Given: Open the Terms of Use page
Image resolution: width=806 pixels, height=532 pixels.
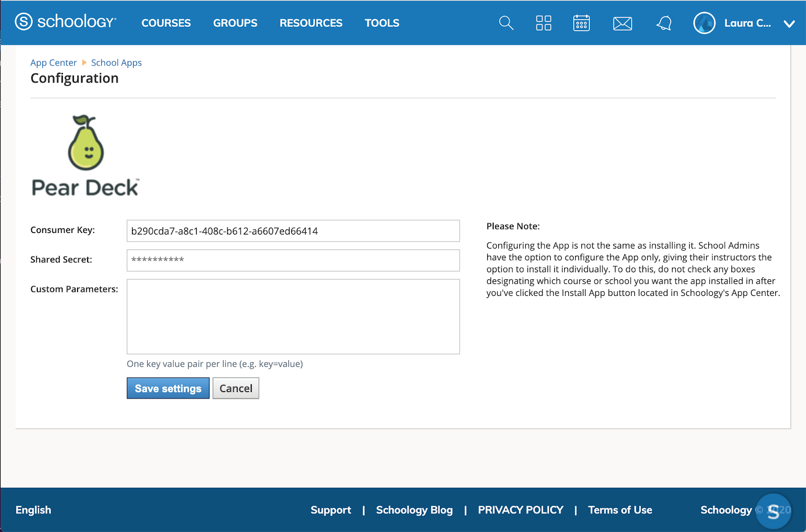Looking at the screenshot, I should (620, 510).
